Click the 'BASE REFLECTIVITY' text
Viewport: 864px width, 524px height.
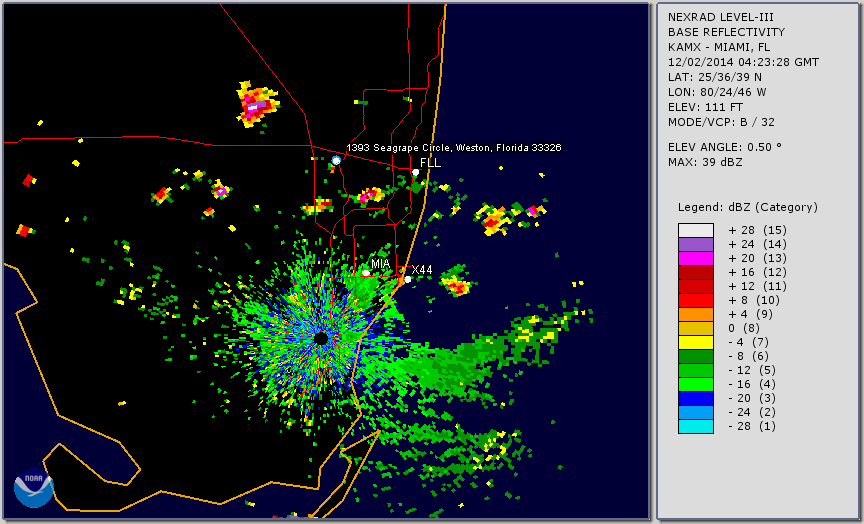(x=726, y=33)
